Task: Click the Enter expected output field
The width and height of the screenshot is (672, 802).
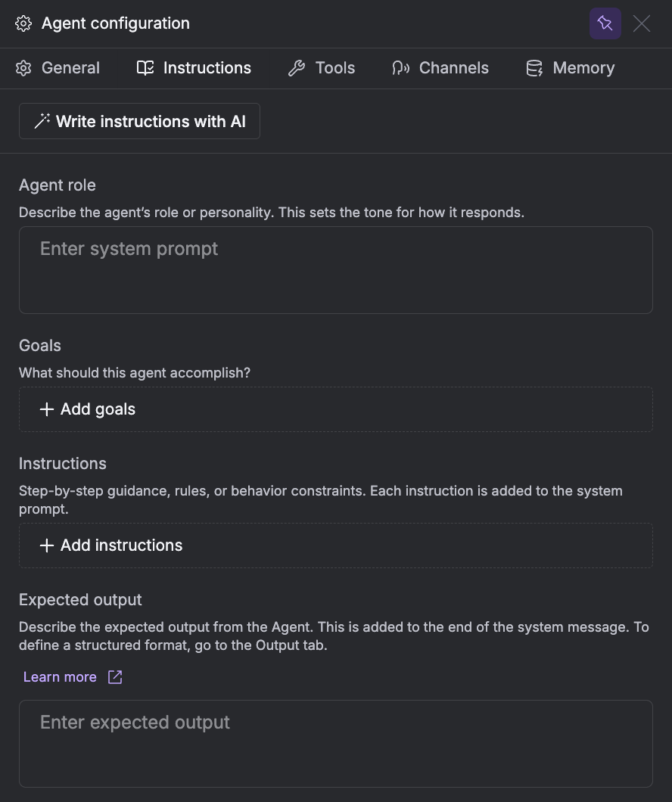Action: click(335, 743)
